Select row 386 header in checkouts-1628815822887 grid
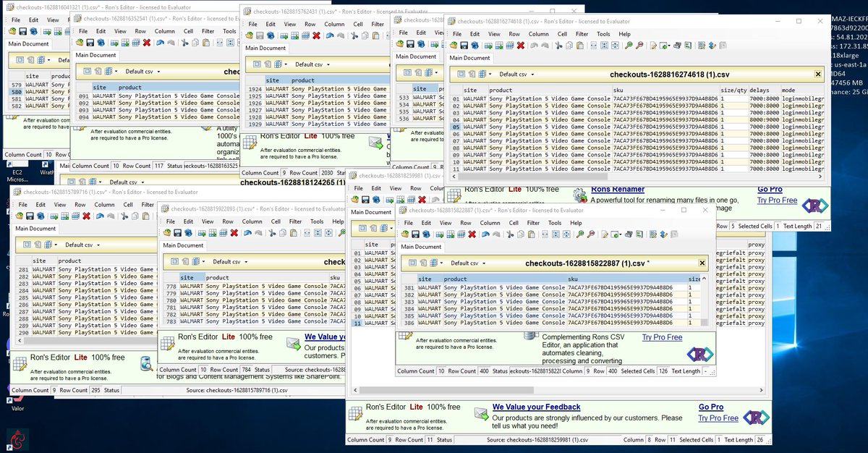Viewport: 868px width, 453px height. click(409, 323)
